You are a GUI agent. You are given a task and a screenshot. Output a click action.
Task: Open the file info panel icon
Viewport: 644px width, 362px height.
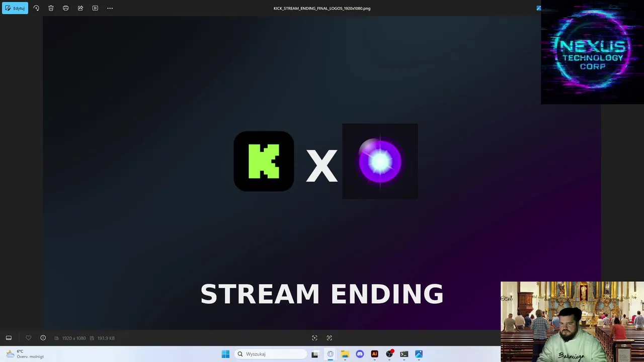[x=43, y=338]
